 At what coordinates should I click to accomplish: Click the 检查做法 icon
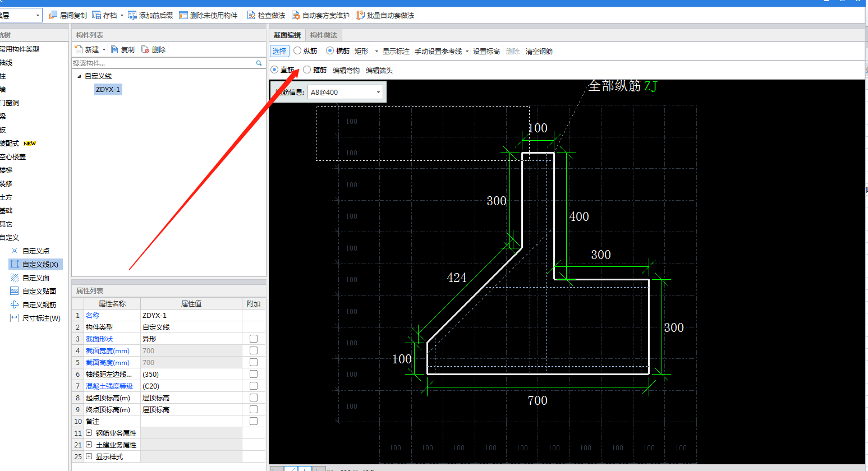tap(251, 15)
